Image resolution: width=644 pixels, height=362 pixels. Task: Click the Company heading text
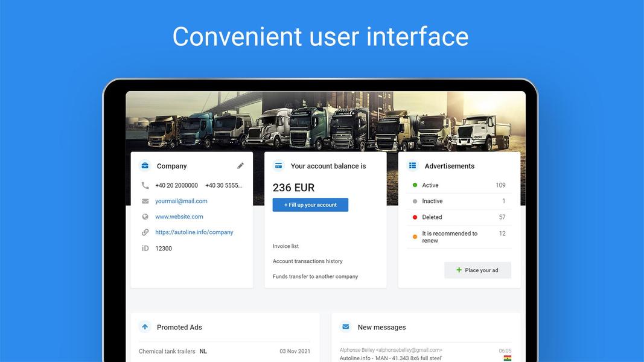[171, 166]
